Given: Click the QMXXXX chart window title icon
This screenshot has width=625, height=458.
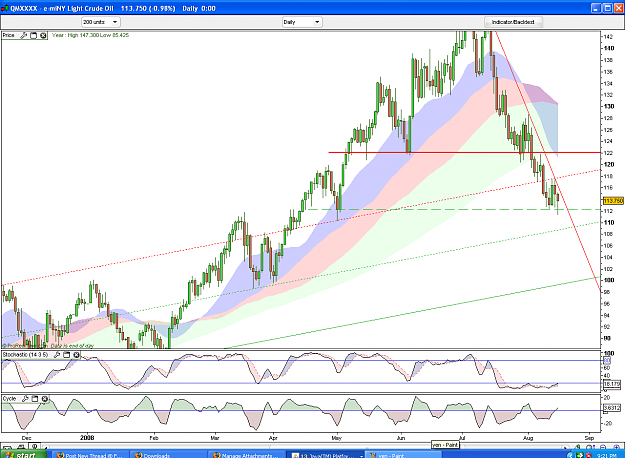Looking at the screenshot, I should 5,8.
